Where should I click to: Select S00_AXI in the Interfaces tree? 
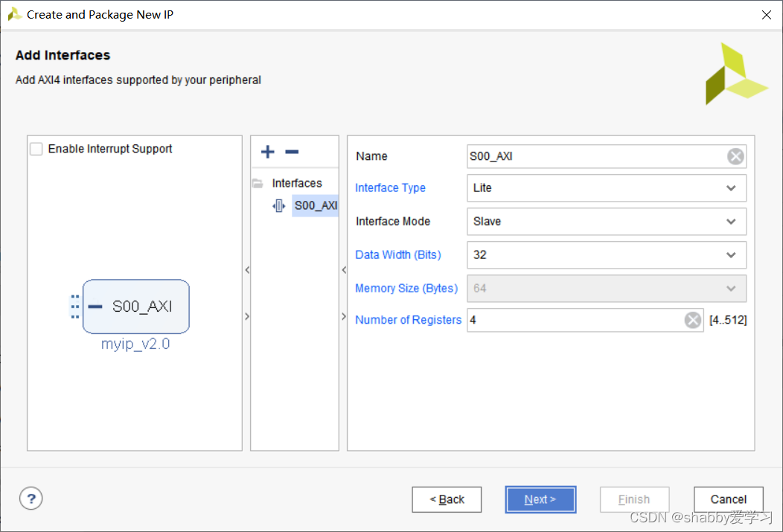(x=315, y=205)
